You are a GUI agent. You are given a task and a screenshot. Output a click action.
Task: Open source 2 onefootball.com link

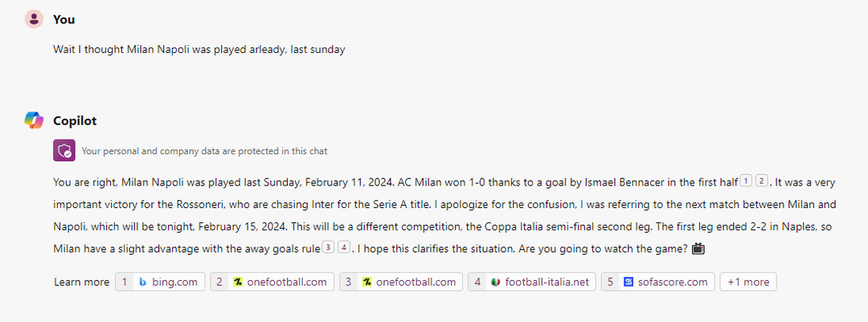(x=272, y=282)
